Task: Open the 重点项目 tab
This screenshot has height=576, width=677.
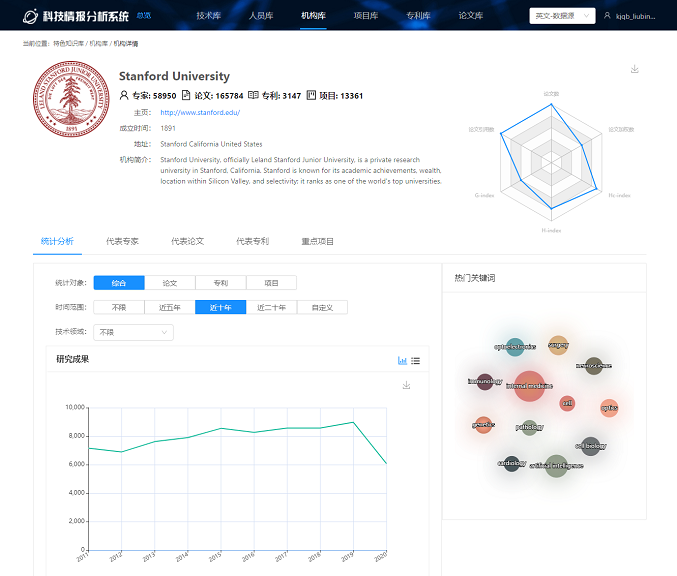Action: click(x=317, y=241)
